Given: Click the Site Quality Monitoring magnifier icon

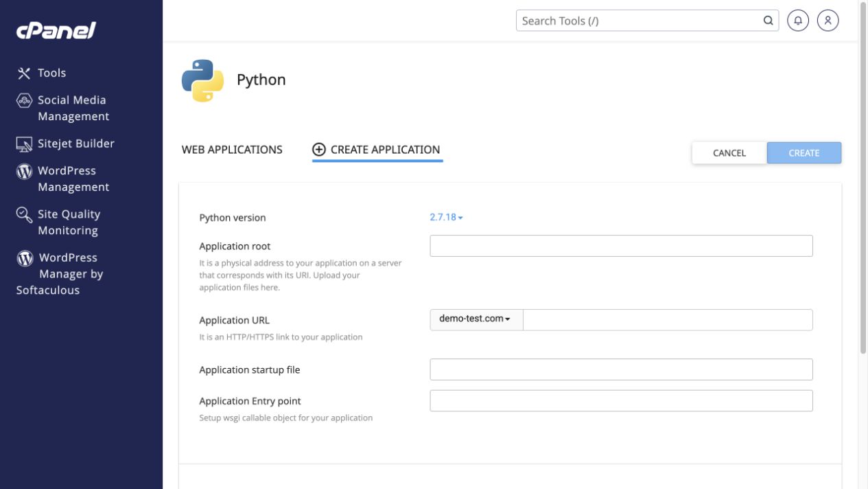Looking at the screenshot, I should (x=24, y=215).
